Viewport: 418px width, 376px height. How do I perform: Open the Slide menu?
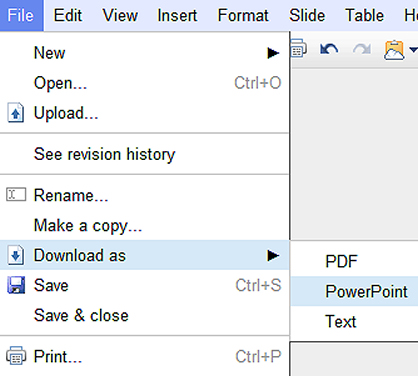(307, 15)
